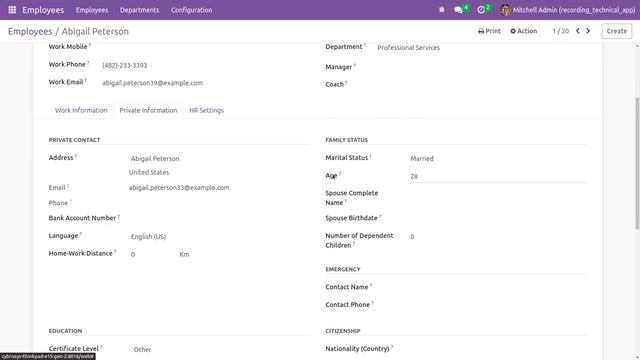The width and height of the screenshot is (640, 360).
Task: Open the Departments menu
Action: pos(140,10)
